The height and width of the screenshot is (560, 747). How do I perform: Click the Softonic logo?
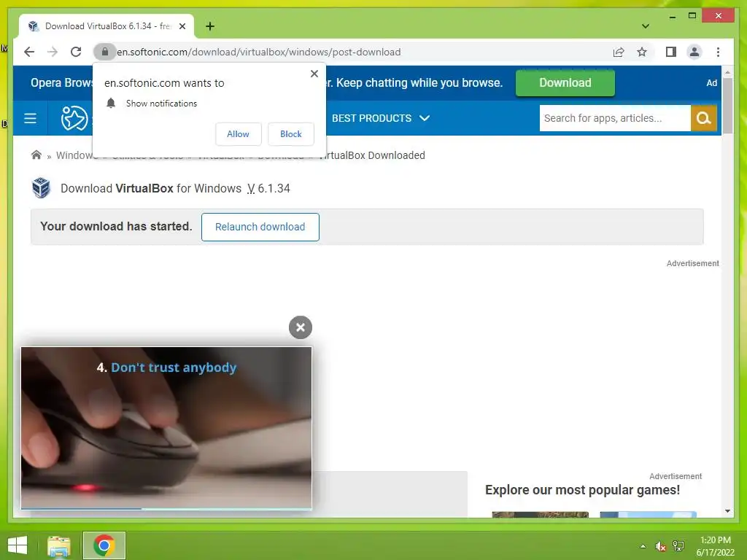pos(75,118)
